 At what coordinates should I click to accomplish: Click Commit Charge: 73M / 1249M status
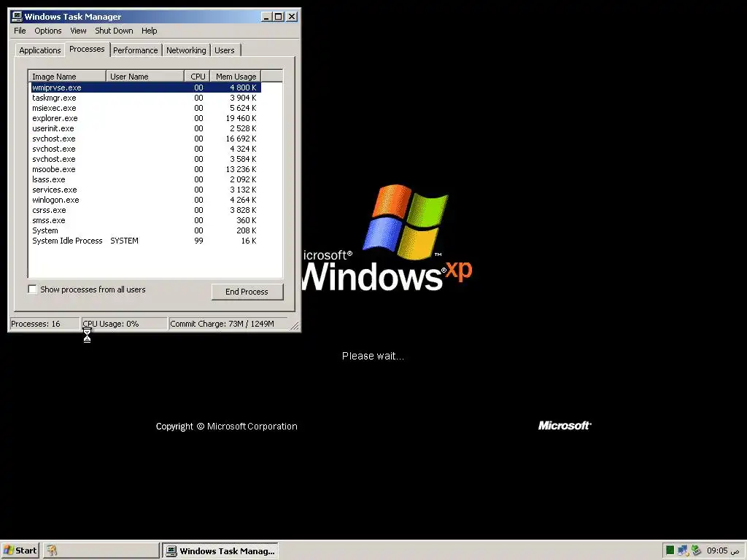pos(228,324)
